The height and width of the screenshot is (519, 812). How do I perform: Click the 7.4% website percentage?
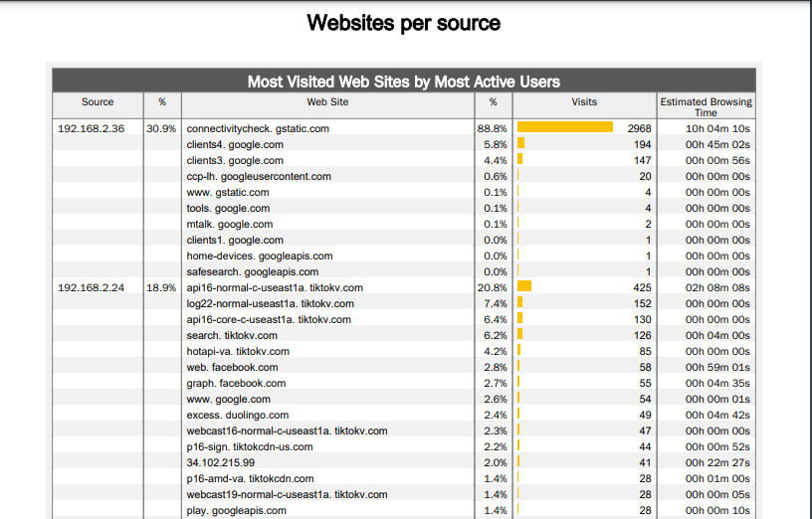pyautogui.click(x=496, y=303)
